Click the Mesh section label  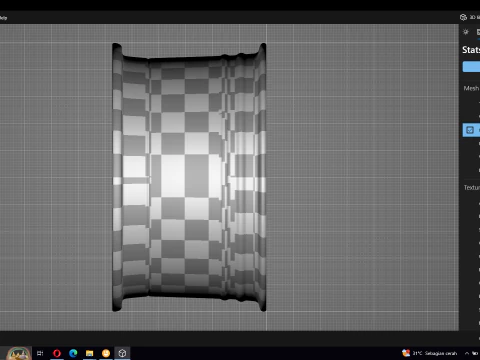pyautogui.click(x=471, y=88)
